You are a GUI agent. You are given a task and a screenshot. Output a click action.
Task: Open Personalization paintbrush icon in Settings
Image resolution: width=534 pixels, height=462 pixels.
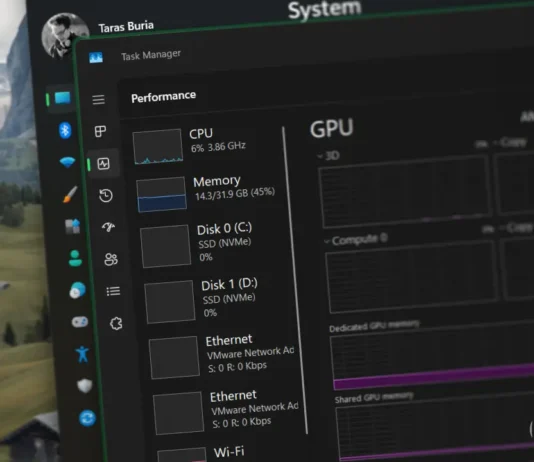(70, 194)
